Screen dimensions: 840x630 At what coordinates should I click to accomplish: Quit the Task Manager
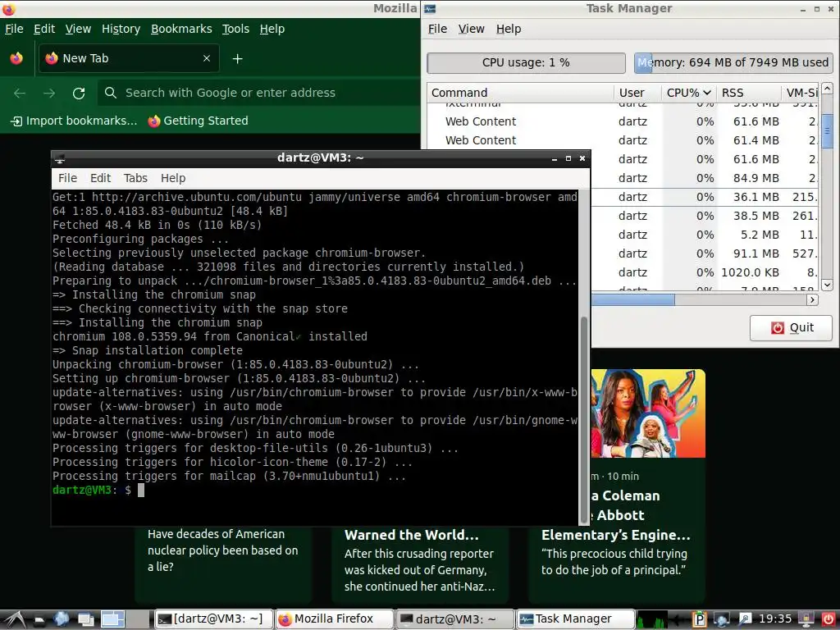pyautogui.click(x=792, y=328)
